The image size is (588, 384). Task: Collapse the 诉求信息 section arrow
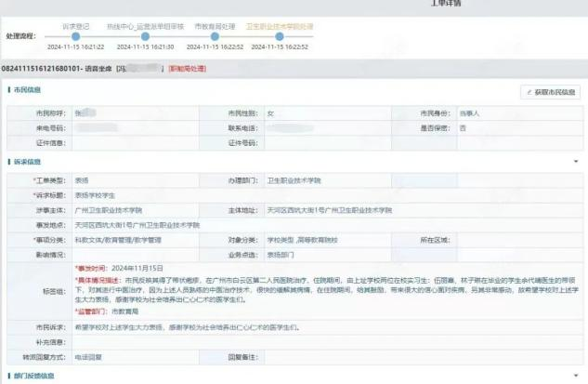[x=576, y=161]
